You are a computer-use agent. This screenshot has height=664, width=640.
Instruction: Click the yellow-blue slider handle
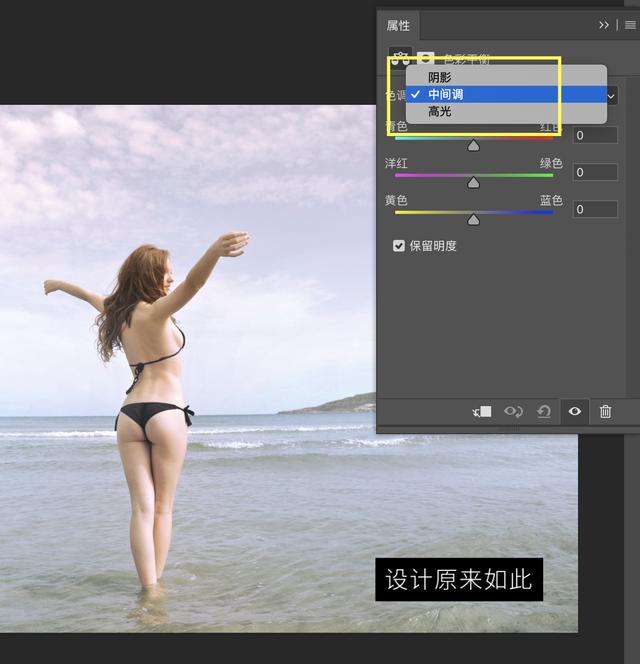[x=474, y=219]
